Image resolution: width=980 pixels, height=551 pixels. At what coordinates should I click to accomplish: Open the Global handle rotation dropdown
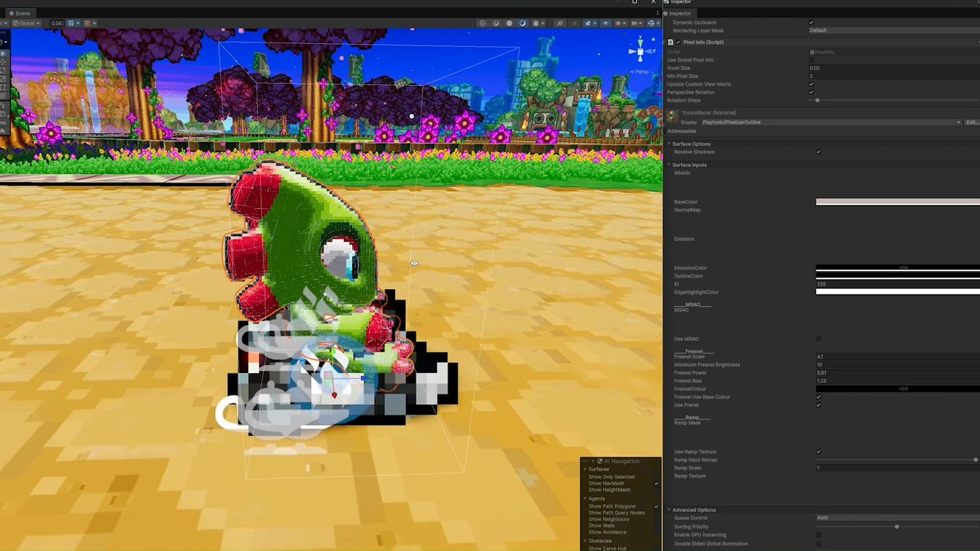click(x=26, y=23)
